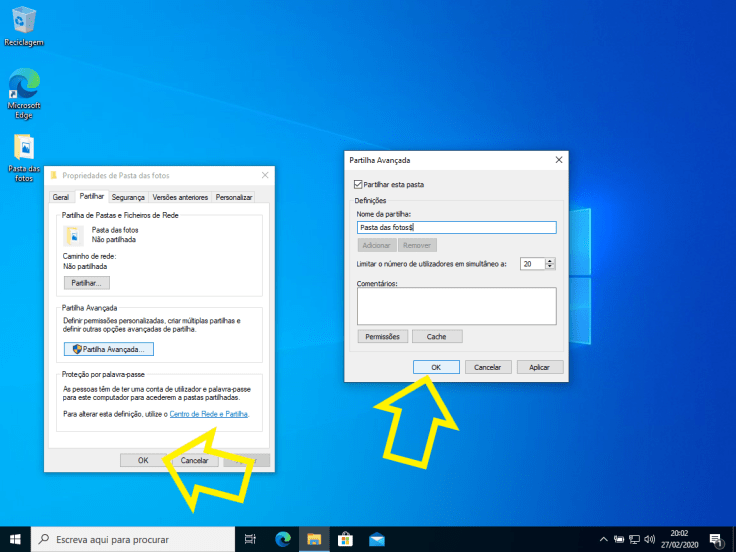This screenshot has height=552, width=736.
Task: Open File Explorer from the taskbar
Action: pos(313,539)
